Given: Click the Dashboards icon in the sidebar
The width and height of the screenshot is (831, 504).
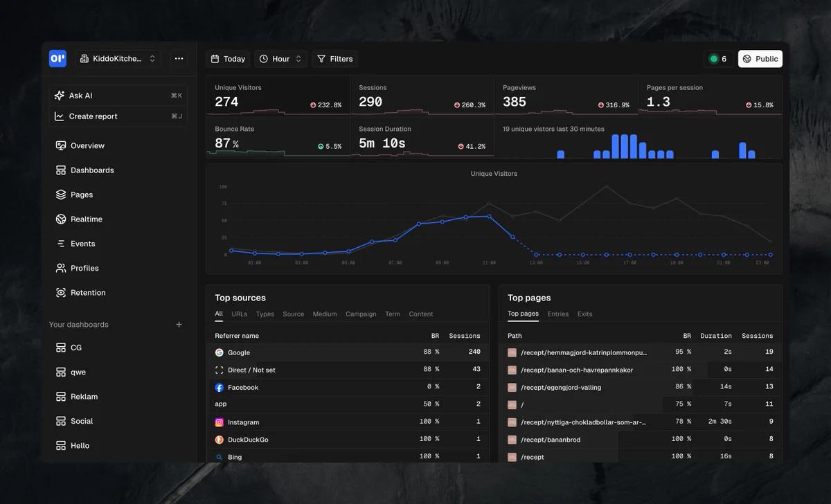Looking at the screenshot, I should pos(61,170).
